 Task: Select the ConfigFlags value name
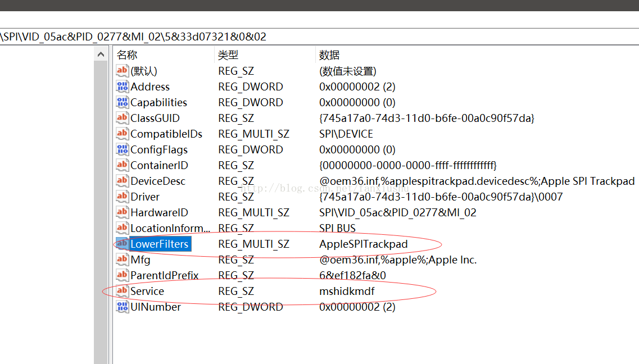(159, 150)
